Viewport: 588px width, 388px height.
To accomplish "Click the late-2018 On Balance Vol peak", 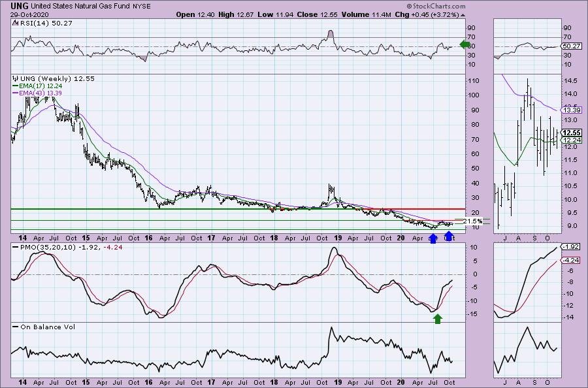I will (x=331, y=329).
